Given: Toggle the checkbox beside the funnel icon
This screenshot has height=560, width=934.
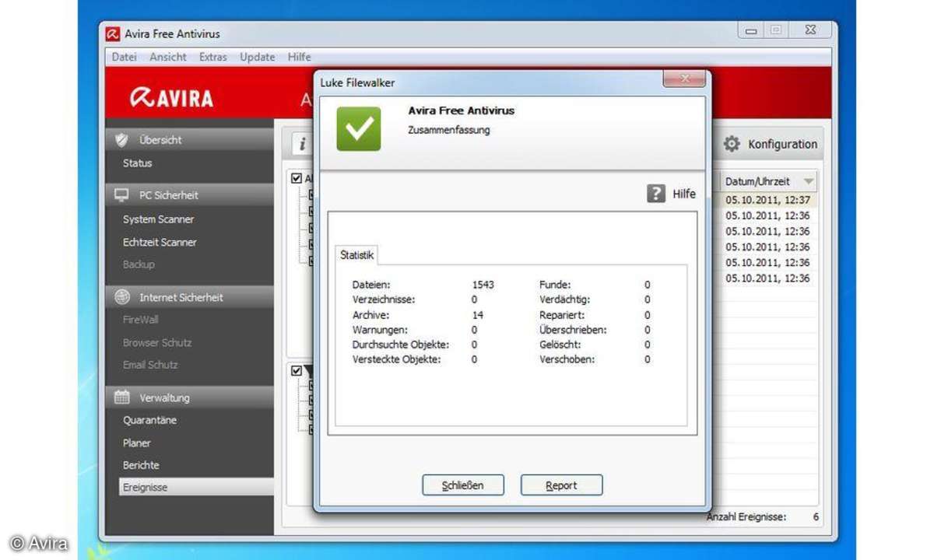Looking at the screenshot, I should click(x=297, y=371).
